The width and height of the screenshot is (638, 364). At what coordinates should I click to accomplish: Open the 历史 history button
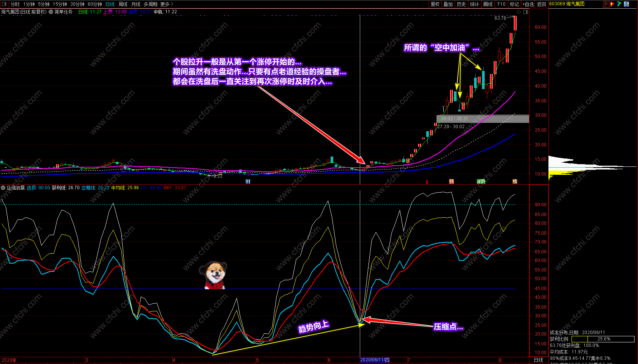[x=462, y=4]
